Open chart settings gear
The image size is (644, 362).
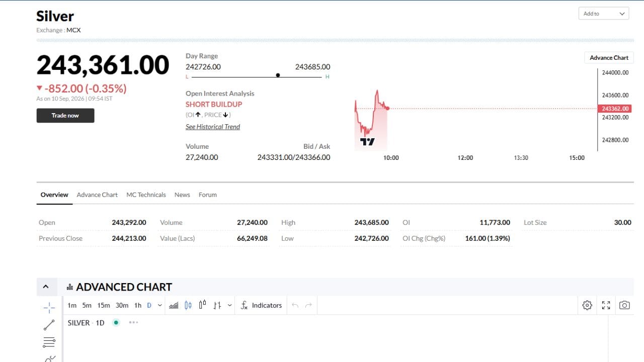tap(587, 305)
